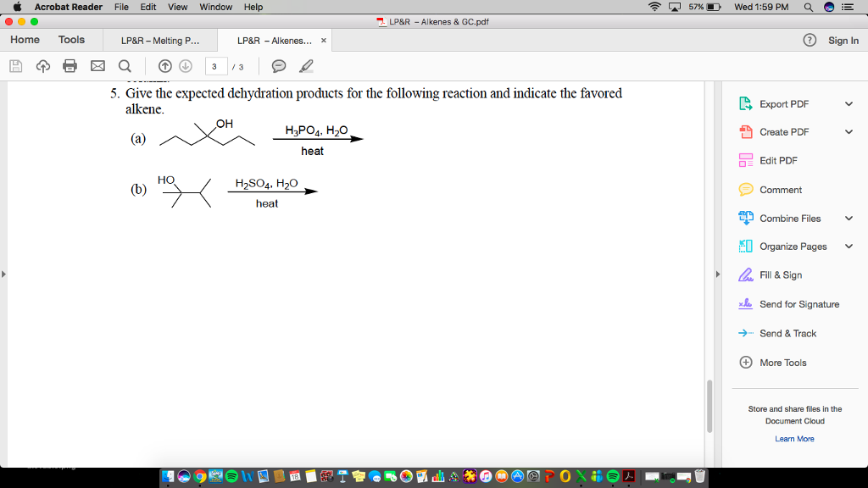The image size is (868, 488).
Task: Open the Fill & Sign tool
Action: pyautogui.click(x=780, y=274)
